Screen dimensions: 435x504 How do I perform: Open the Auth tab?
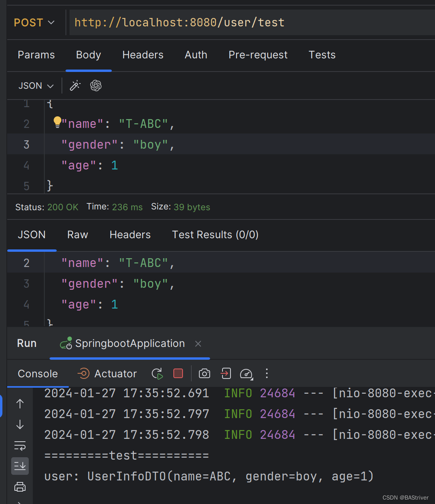coord(196,55)
